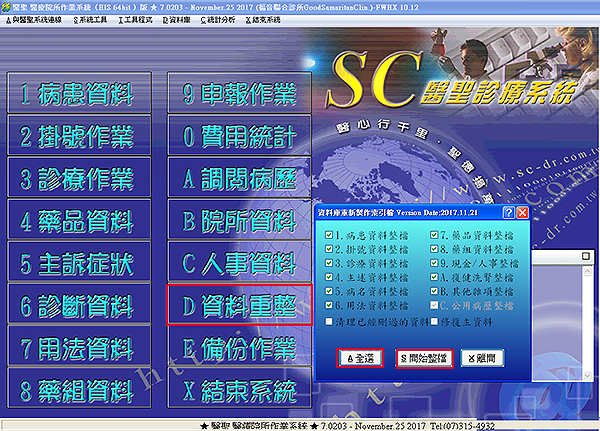
Task: Select D 資料重整 from main menu
Action: [x=239, y=306]
